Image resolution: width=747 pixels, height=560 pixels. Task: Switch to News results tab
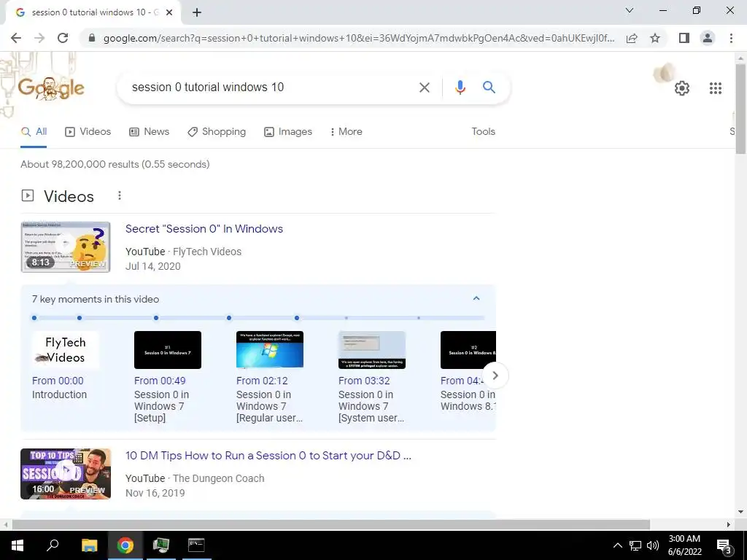coord(149,132)
